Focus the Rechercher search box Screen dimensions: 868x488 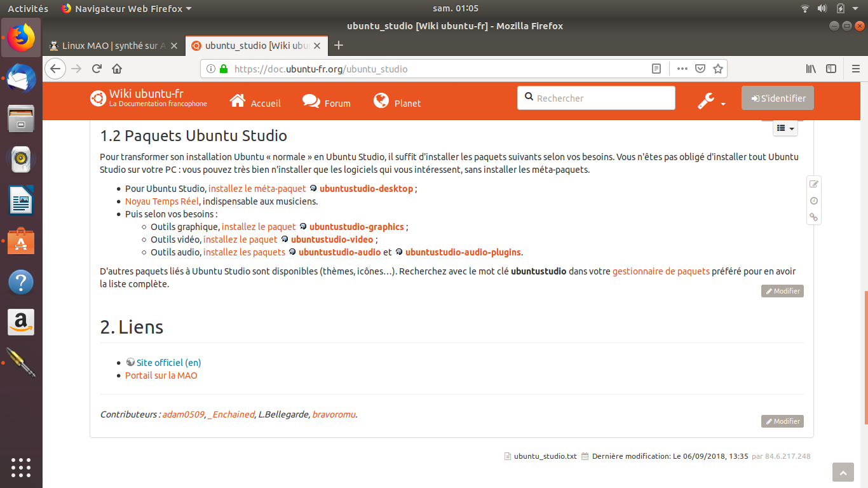click(596, 98)
